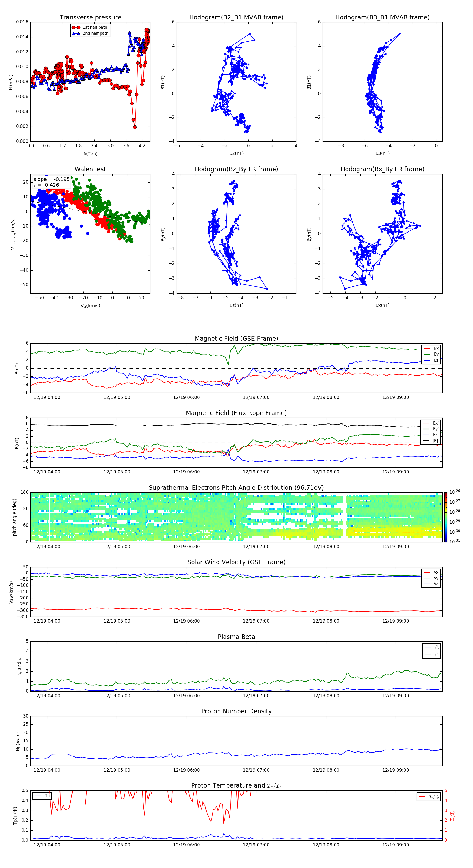473x868 pixels.
Task: Click the "B2(nT)" x-axis label
Action: (x=236, y=153)
